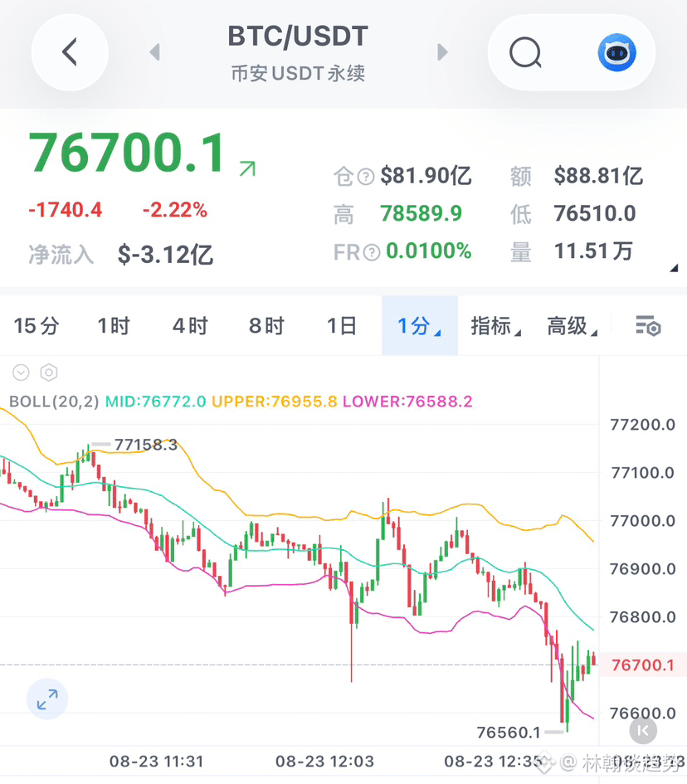The width and height of the screenshot is (687, 784).
Task: Tap the 77000.0 price axis label
Action: click(642, 520)
